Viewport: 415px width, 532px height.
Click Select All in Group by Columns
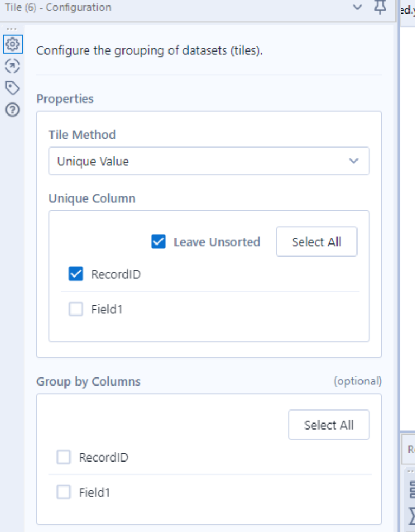(x=329, y=425)
